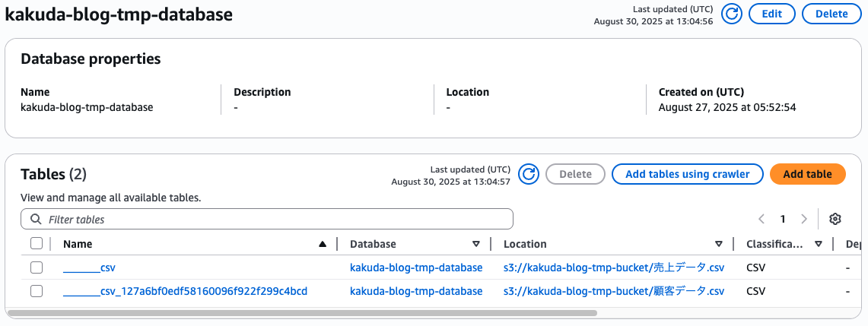Viewport: 868px width, 326px height.
Task: Focus the Filter tables search field
Action: [x=274, y=219]
